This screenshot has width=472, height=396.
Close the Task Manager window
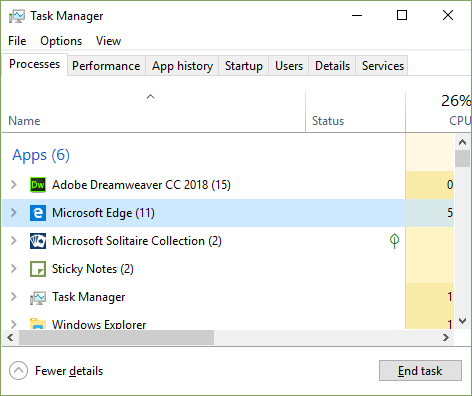pos(448,15)
